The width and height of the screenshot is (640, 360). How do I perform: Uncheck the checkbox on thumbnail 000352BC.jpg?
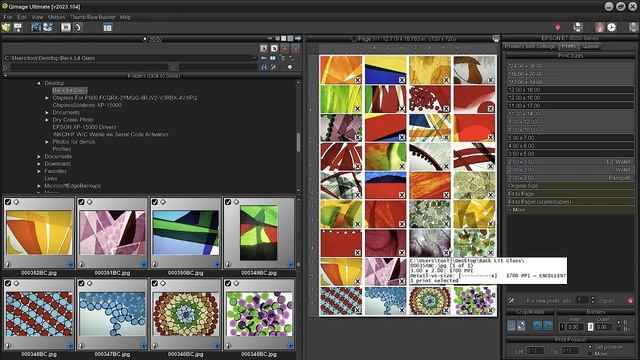[8, 202]
